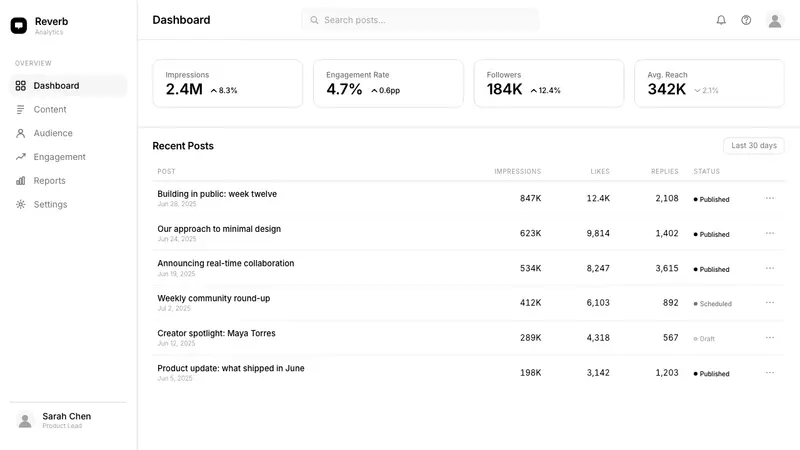Click the Scheduled status badge
Screen dimensions: 800x450
pos(712,304)
